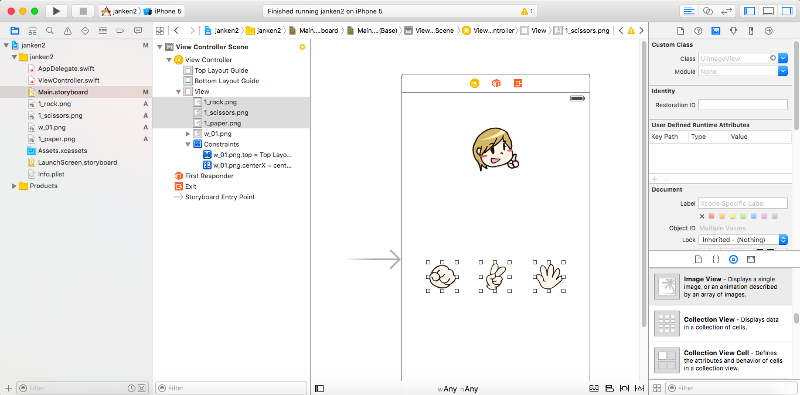This screenshot has width=800, height=395.
Task: Collapse the janken2 project root
Action: click(x=6, y=45)
